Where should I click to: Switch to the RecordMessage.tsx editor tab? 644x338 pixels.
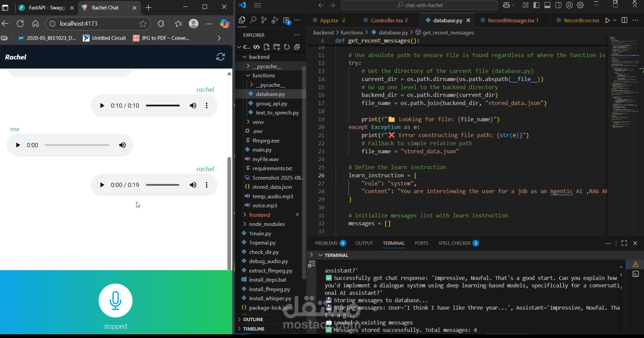pos(512,20)
